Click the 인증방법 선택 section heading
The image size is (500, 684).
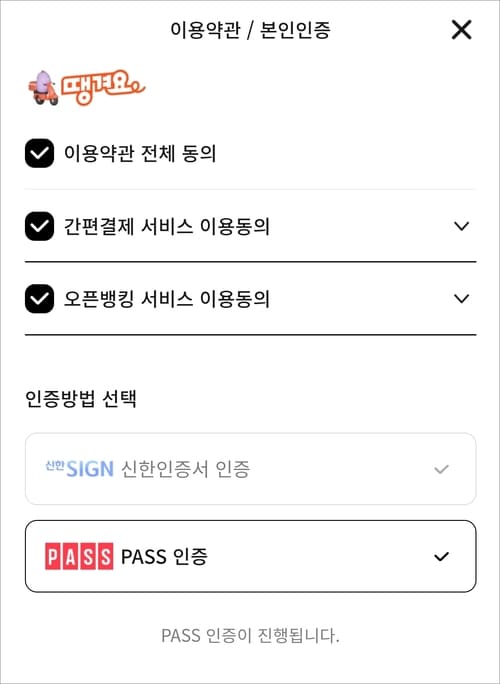point(81,398)
